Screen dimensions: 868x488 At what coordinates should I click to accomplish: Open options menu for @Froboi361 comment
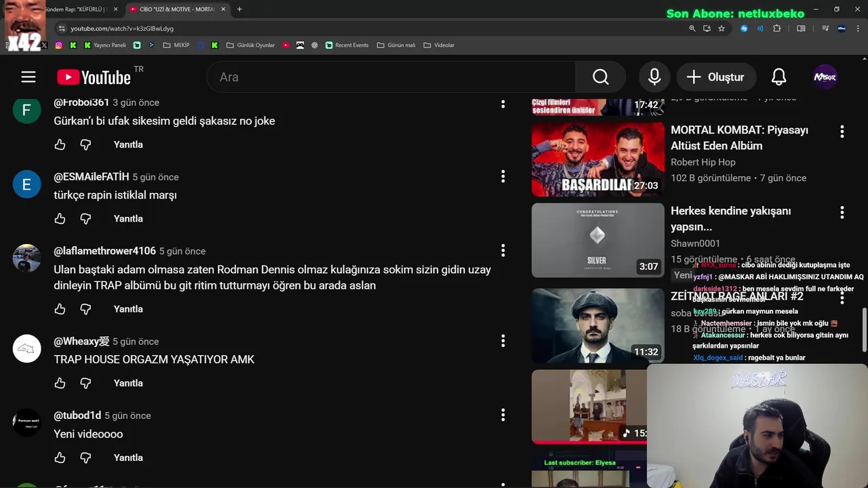tap(502, 104)
